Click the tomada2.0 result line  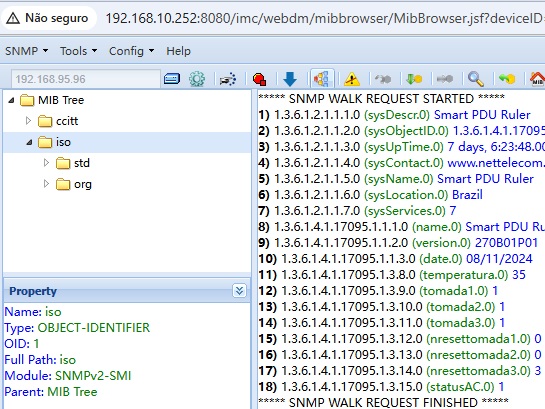[382, 306]
